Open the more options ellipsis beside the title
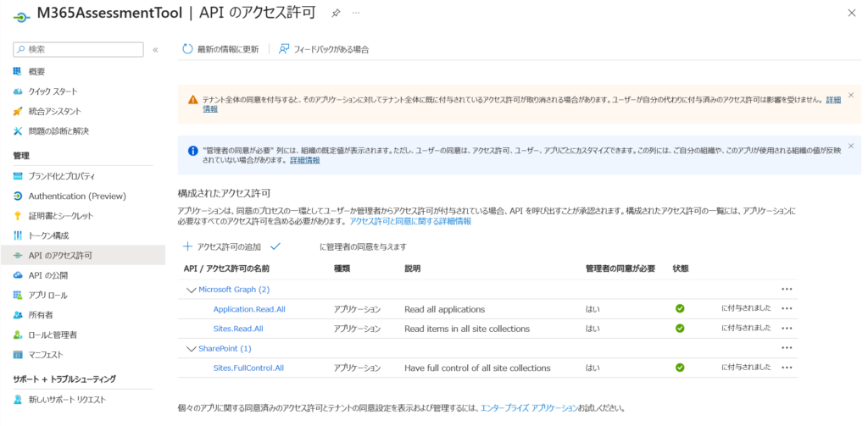The height and width of the screenshot is (426, 868). pos(356,14)
